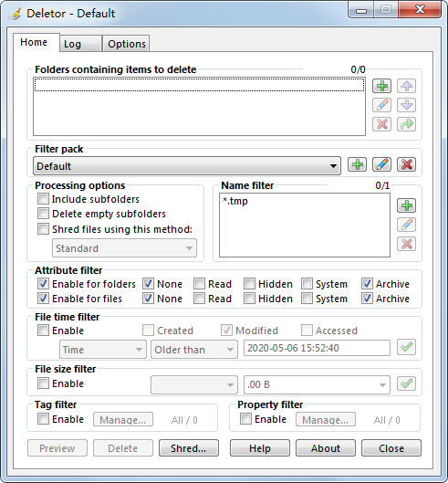Remove selected folder with red X icon

381,124
